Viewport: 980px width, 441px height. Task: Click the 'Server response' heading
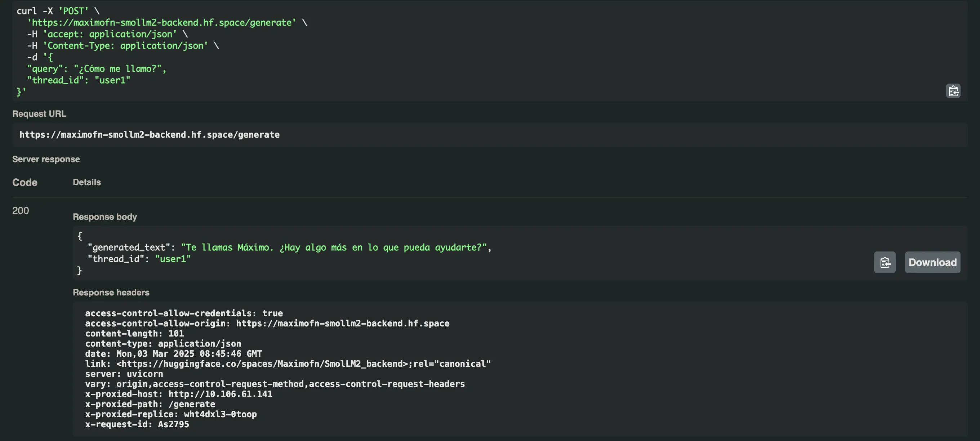click(x=46, y=159)
